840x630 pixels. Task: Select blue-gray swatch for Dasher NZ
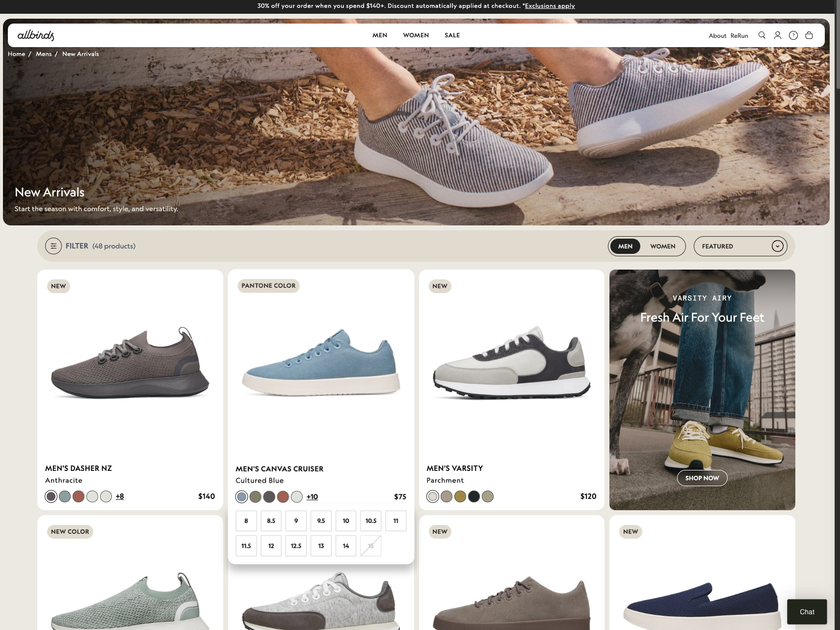click(65, 496)
